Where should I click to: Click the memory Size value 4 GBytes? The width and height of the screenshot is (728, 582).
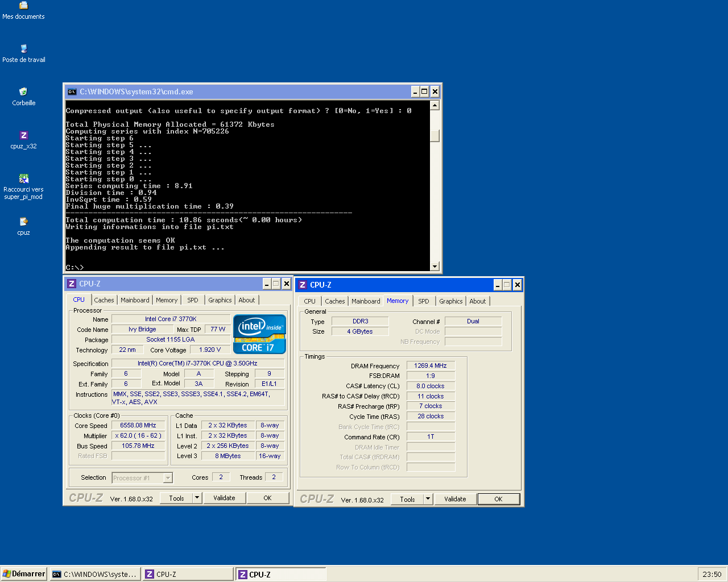(360, 331)
